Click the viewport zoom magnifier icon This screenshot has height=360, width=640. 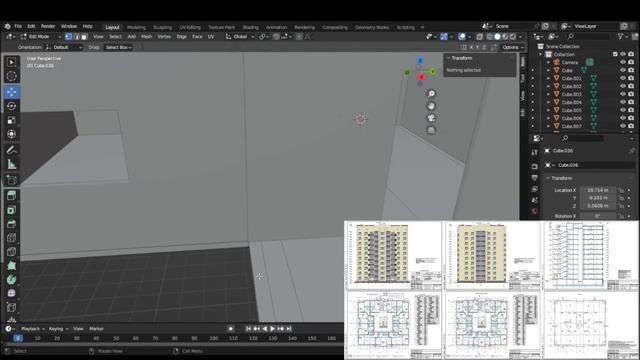pos(431,94)
